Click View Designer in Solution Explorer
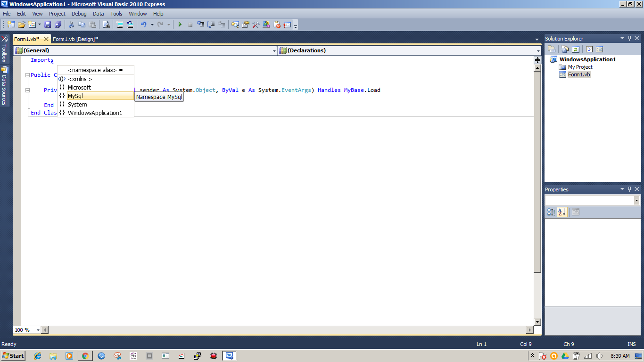644x362 pixels. 599,49
